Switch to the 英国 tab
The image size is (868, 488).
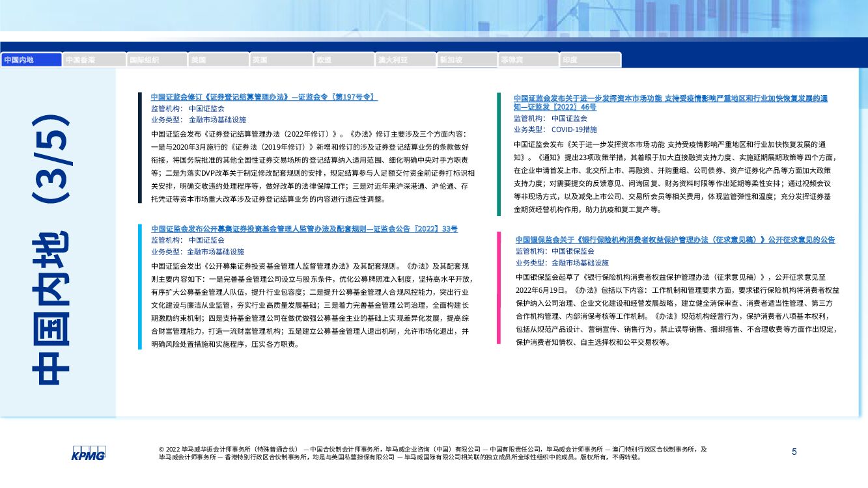coord(281,59)
